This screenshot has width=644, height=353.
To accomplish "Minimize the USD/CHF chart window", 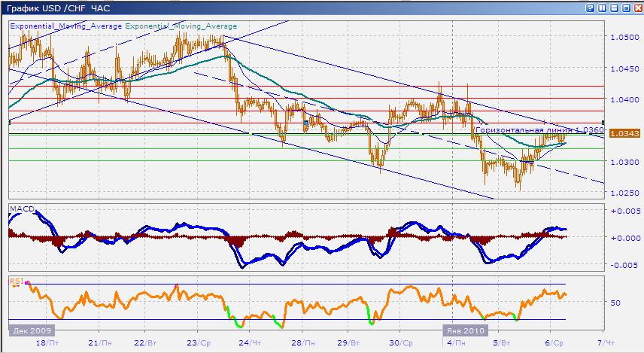I will 614,7.
